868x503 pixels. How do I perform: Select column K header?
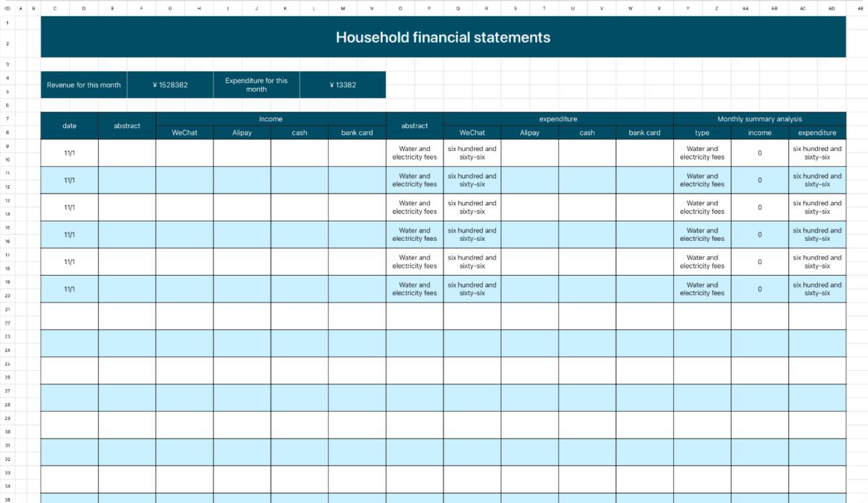285,8
